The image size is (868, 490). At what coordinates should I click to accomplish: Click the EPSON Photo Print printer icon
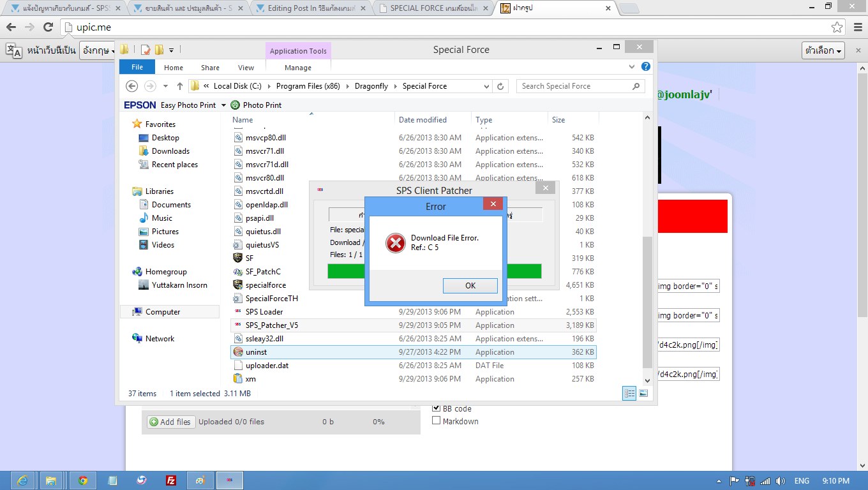235,105
